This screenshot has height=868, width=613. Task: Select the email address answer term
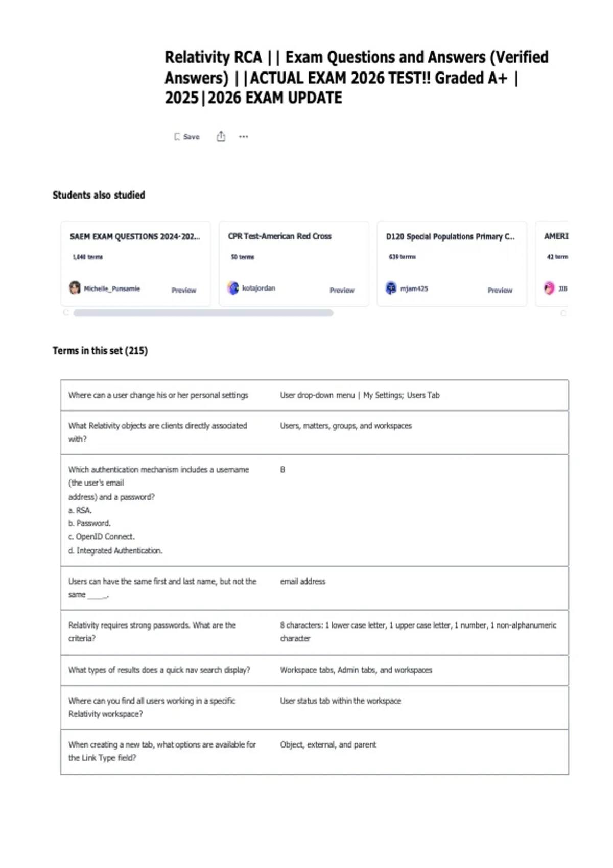point(302,582)
